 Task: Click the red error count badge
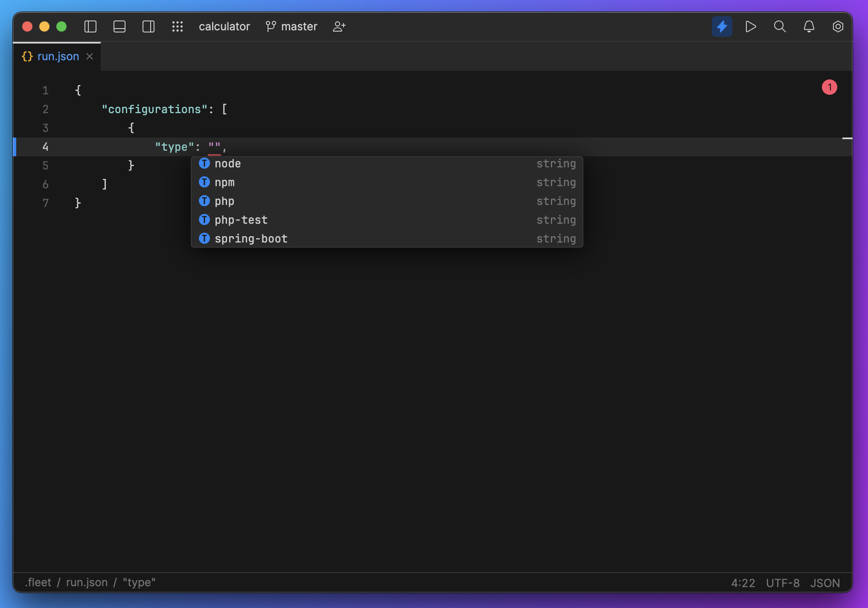(829, 88)
